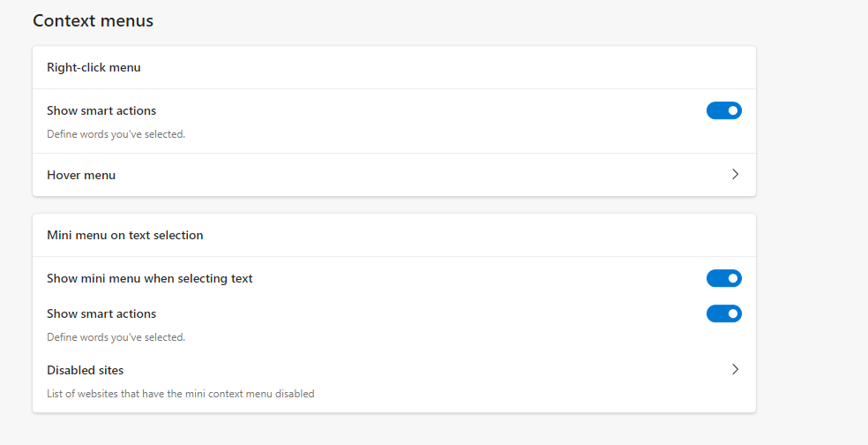Click the Context menus page heading

tap(93, 20)
